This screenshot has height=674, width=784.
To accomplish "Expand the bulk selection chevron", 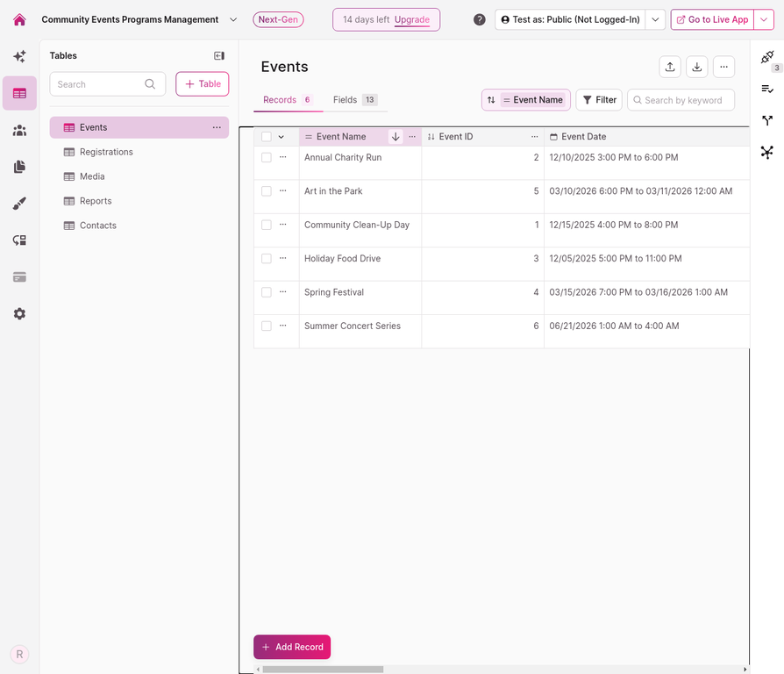I will [281, 137].
